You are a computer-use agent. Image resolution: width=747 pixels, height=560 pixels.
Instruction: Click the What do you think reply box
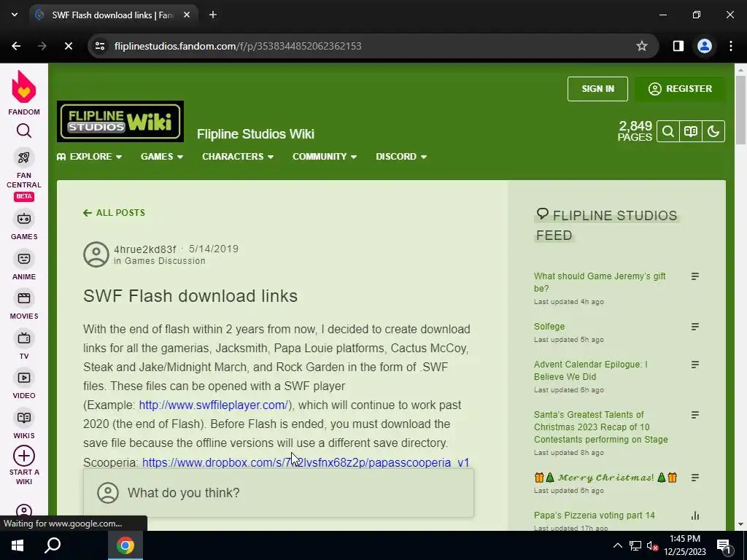pyautogui.click(x=279, y=493)
